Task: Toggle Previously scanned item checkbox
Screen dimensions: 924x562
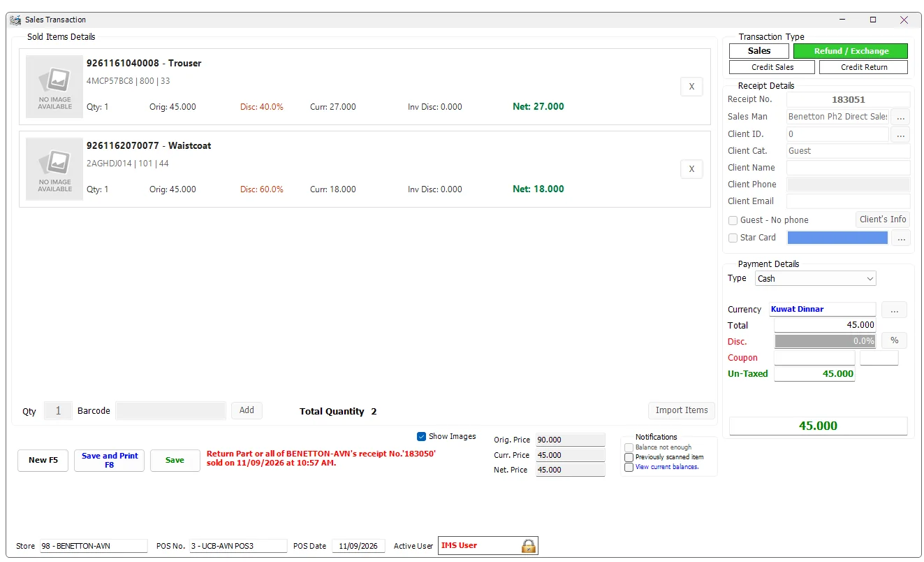Action: tap(629, 457)
